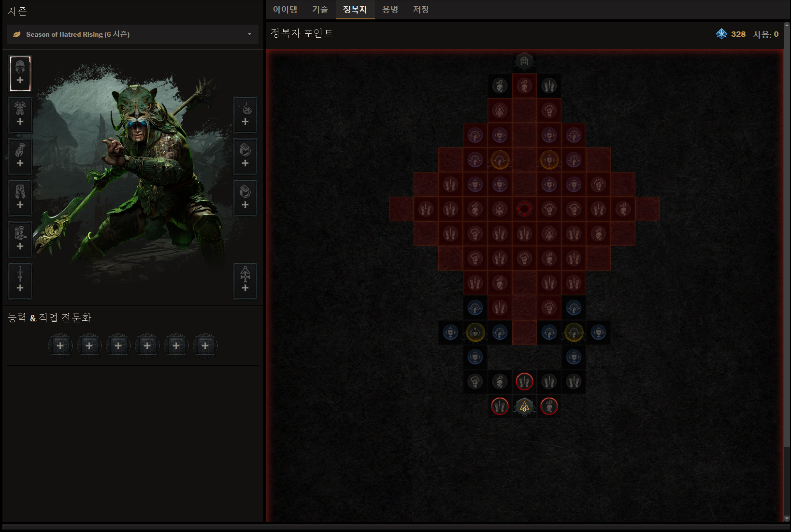This screenshot has height=532, width=791.
Task: Select the lower-left gold rare node with heart
Action: coord(475,332)
